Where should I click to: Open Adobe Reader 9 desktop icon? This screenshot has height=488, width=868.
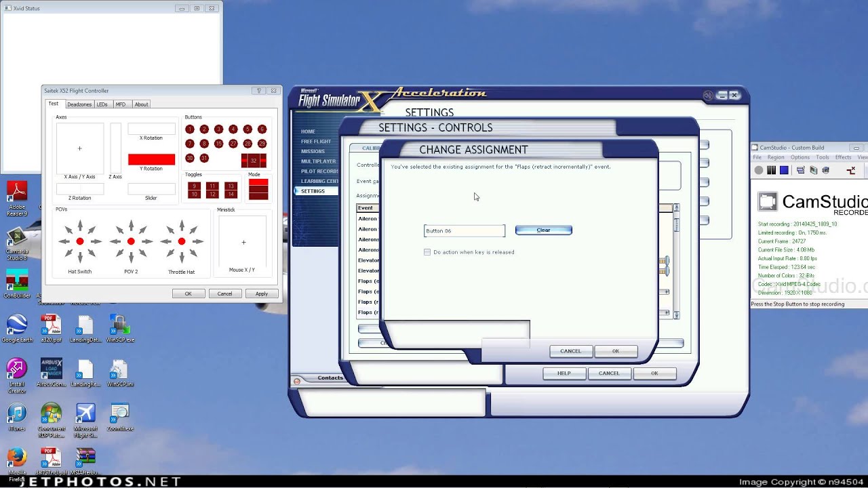click(x=17, y=199)
